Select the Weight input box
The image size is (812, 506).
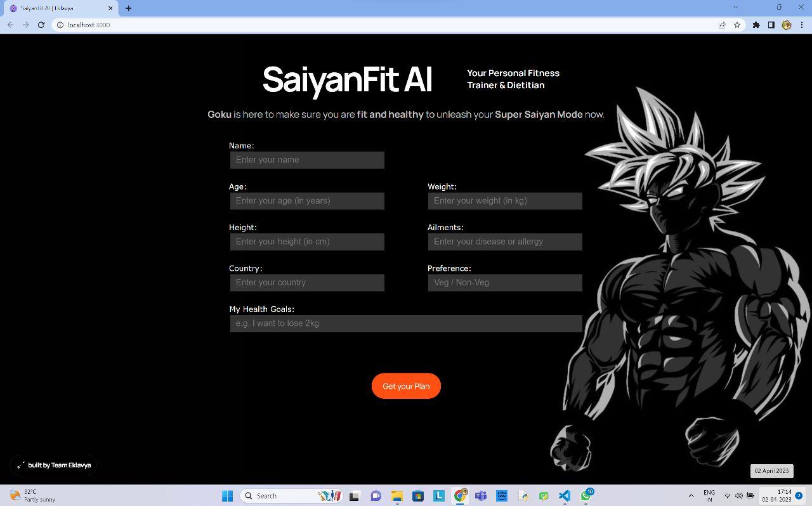[x=505, y=201]
